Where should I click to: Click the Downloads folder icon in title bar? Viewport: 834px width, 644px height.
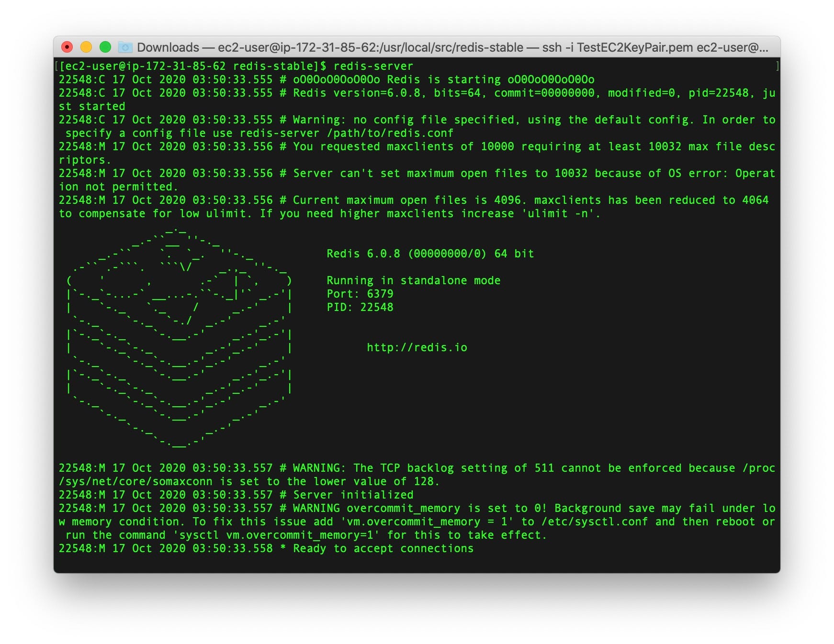click(x=125, y=47)
